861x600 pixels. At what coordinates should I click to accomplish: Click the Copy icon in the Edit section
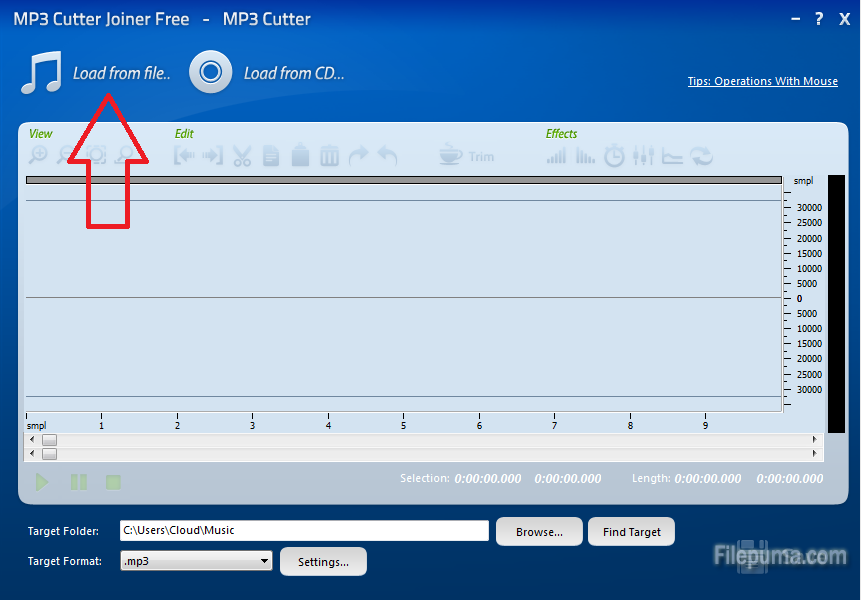(x=271, y=155)
